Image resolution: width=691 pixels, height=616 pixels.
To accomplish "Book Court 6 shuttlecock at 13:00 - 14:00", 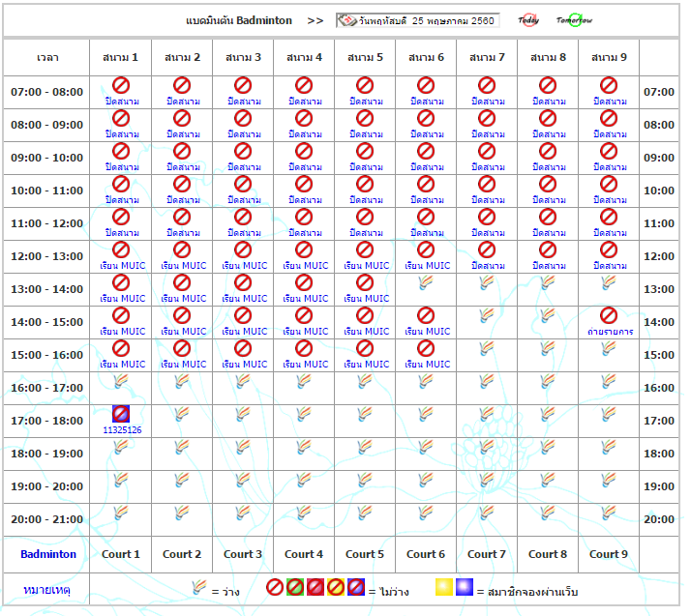I will click(426, 282).
